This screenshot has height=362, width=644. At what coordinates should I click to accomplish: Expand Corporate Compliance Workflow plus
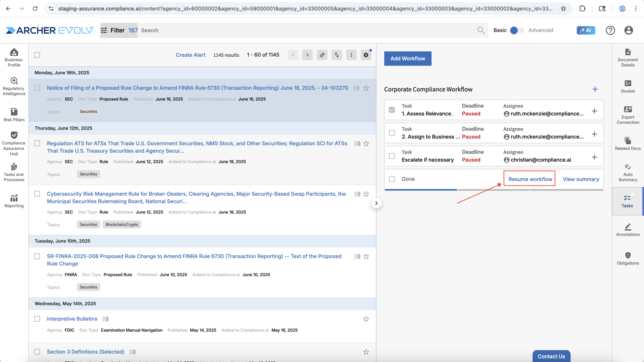pyautogui.click(x=595, y=89)
